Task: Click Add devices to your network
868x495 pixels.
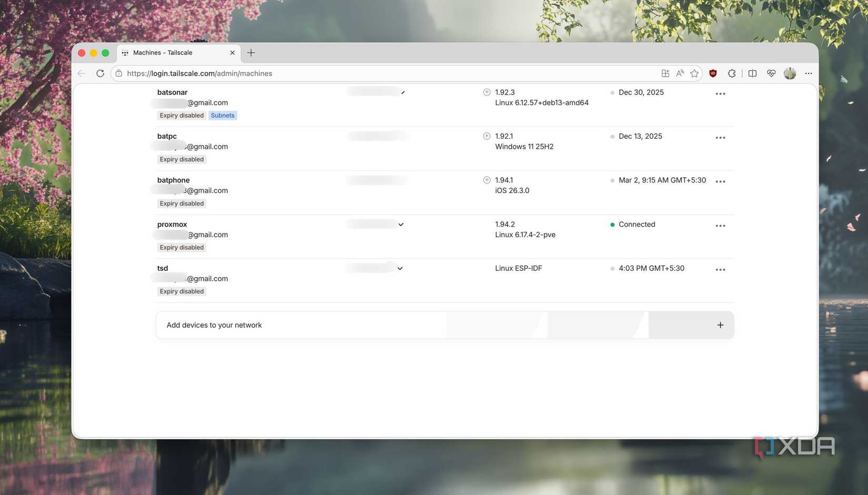Action: [214, 325]
